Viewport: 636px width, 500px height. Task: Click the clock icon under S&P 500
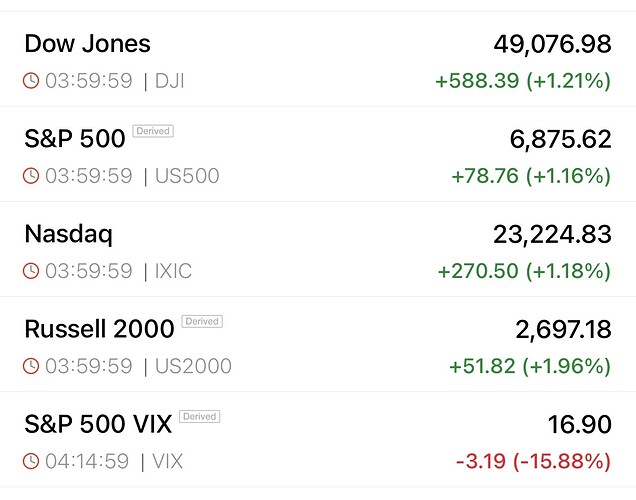coord(31,176)
